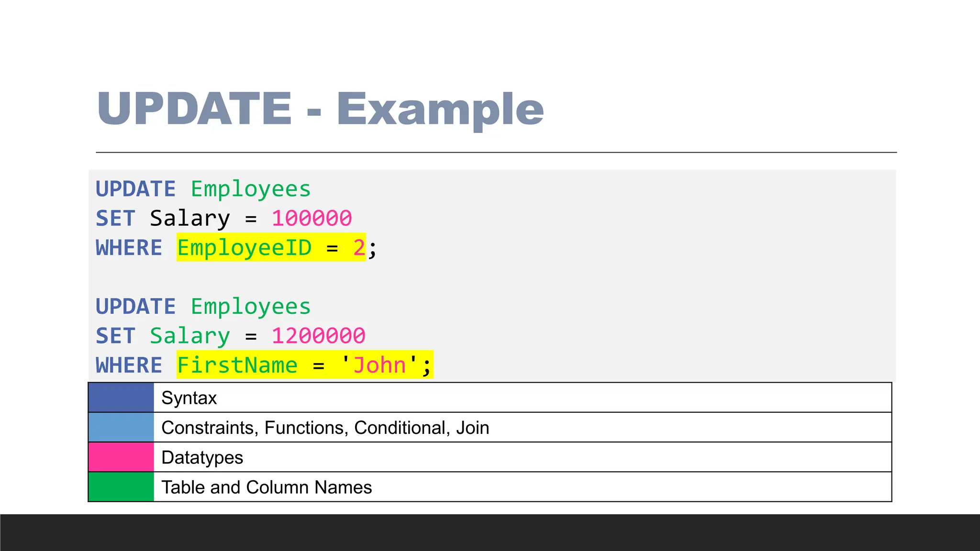Click the 'Syntax' legend label
The height and width of the screenshot is (551, 980).
(189, 398)
